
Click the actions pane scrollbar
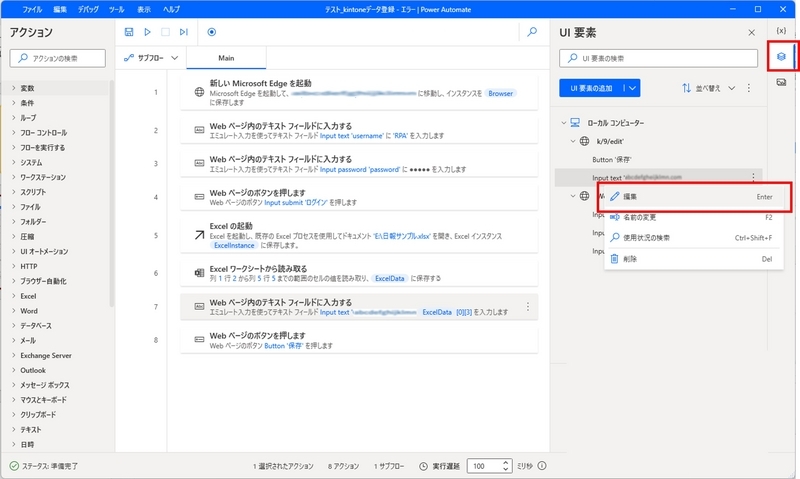pos(111,193)
